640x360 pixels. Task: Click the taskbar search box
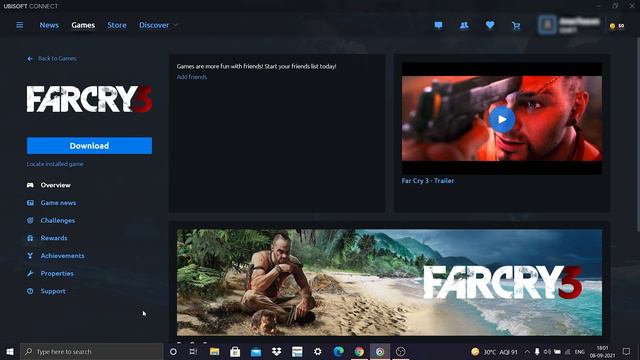92,351
